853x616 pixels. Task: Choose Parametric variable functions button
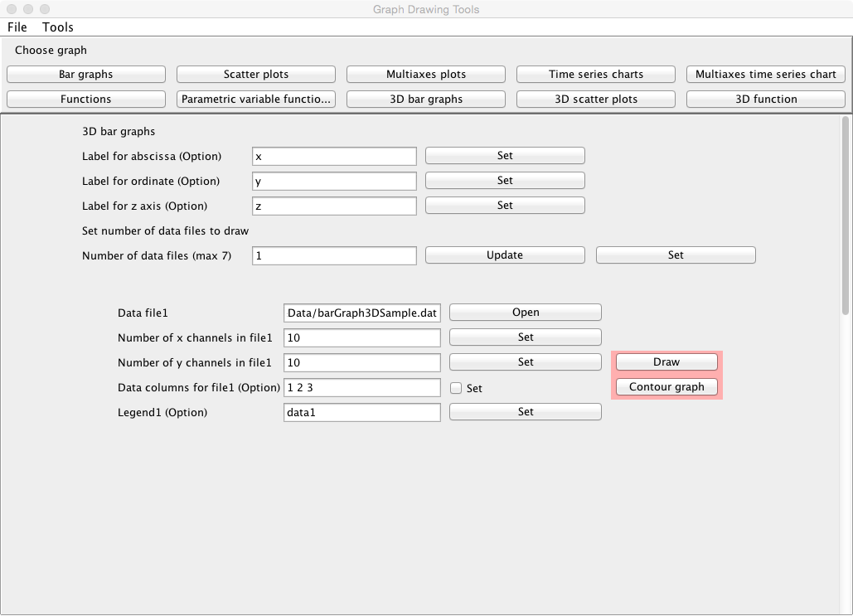pos(256,99)
